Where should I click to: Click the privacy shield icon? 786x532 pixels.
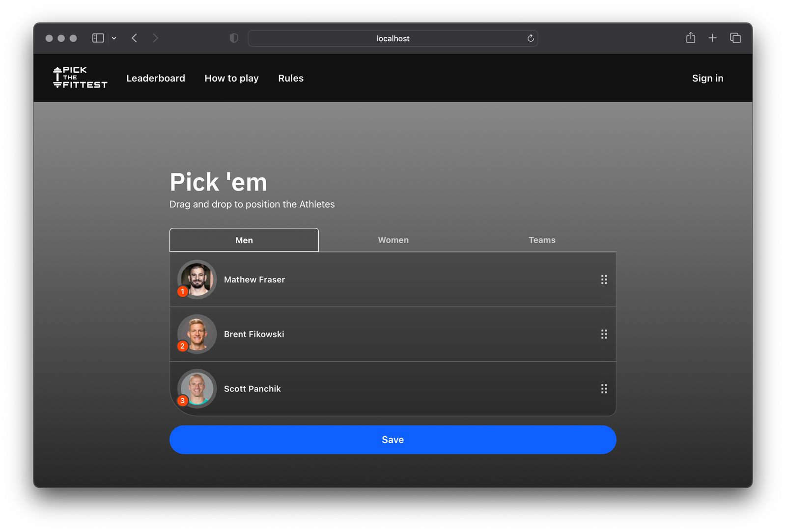pyautogui.click(x=234, y=38)
